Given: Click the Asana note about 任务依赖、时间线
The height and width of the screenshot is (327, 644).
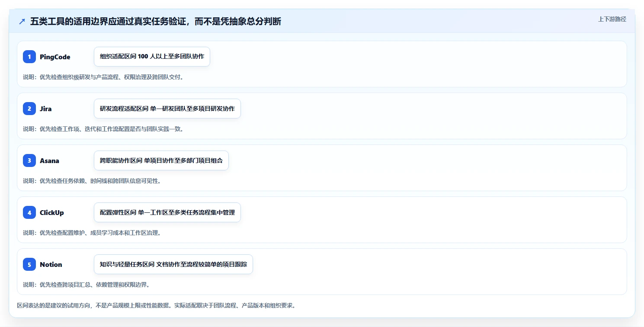Looking at the screenshot, I should [x=92, y=181].
